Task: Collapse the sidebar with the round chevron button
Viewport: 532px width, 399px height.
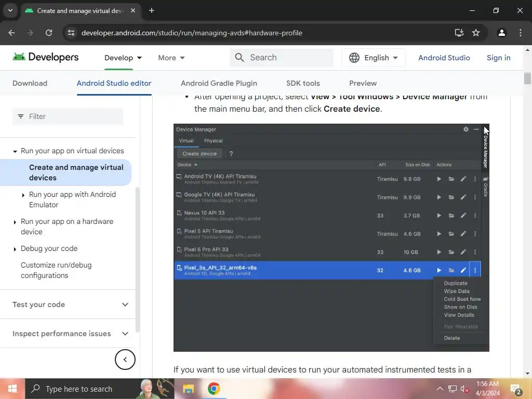Action: click(125, 360)
